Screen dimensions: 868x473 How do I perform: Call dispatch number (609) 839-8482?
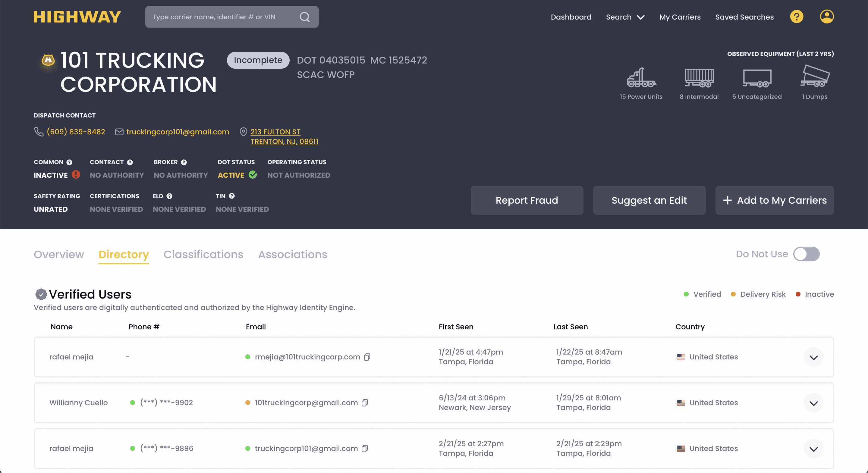(x=76, y=132)
